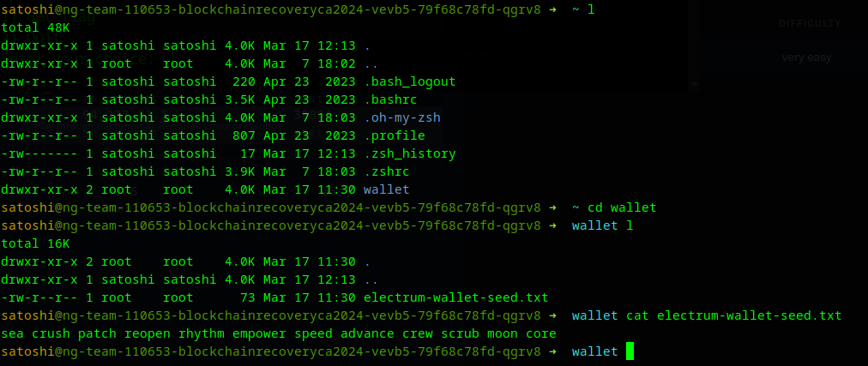Select the blue wallet directory name
This screenshot has width=868, height=366.
(386, 189)
